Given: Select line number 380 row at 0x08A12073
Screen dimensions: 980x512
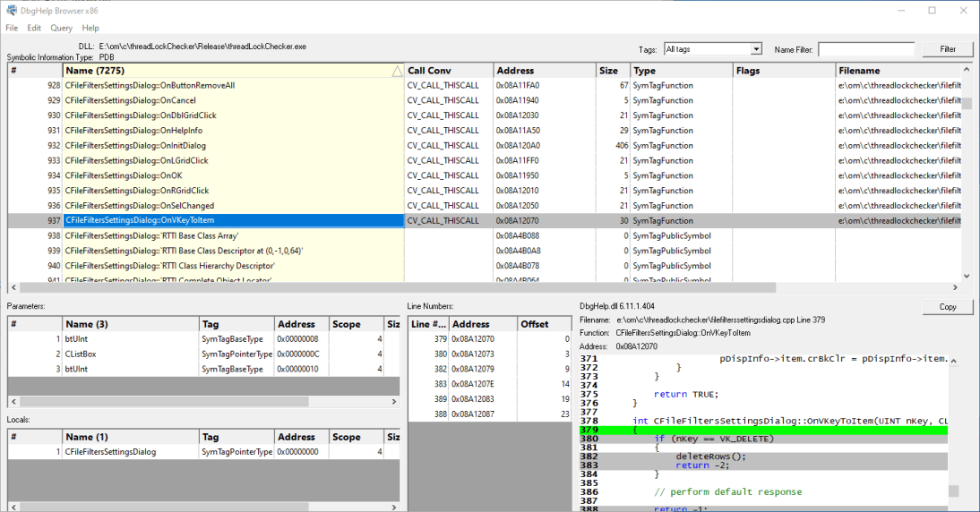Looking at the screenshot, I should point(489,354).
